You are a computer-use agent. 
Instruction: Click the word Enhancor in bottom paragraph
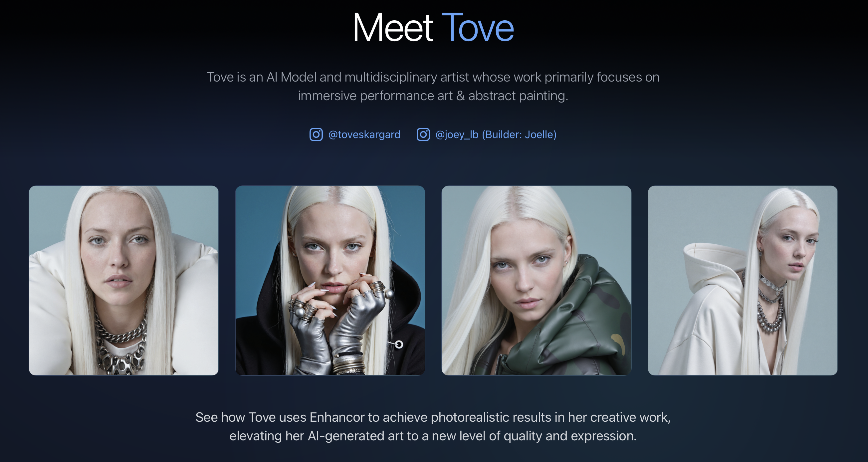(x=337, y=417)
